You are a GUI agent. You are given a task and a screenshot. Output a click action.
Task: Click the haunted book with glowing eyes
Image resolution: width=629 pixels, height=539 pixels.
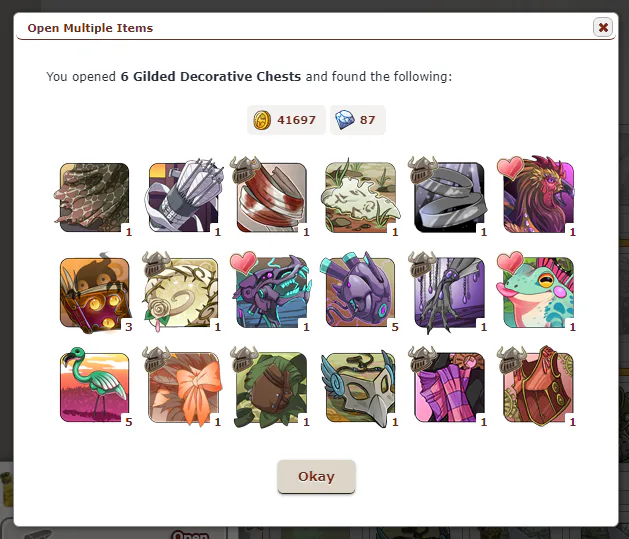click(94, 292)
